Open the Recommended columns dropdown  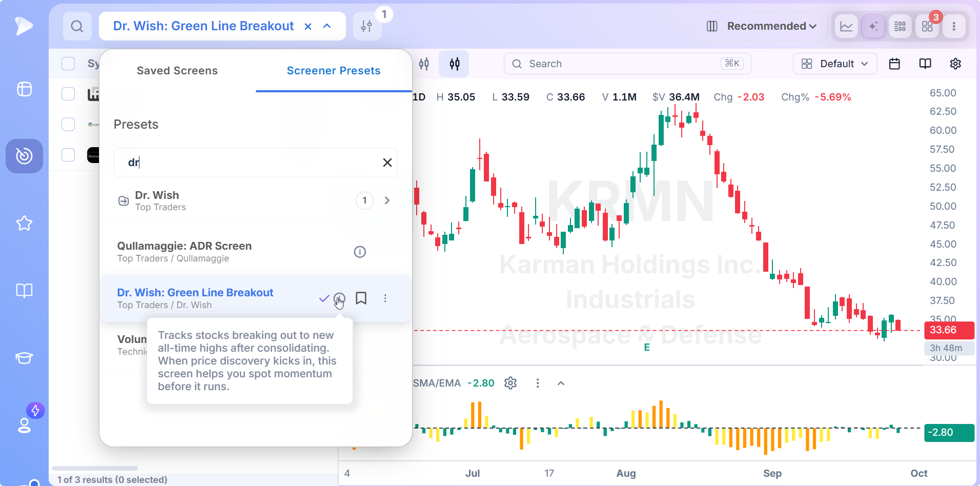tap(761, 26)
